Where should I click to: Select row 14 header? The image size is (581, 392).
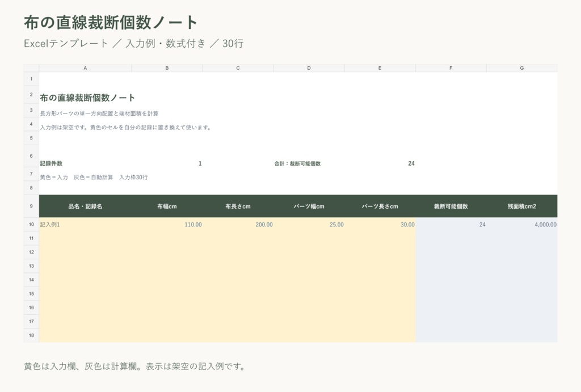(32, 280)
